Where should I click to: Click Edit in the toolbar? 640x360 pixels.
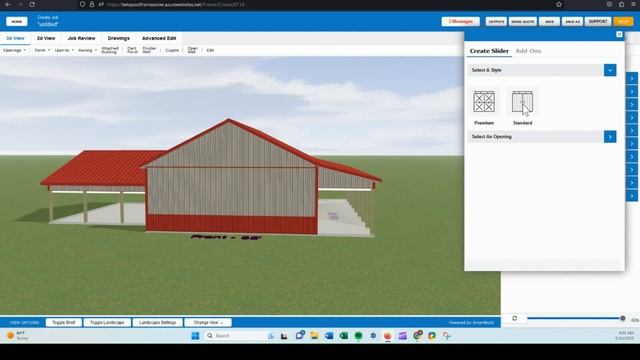pos(210,50)
